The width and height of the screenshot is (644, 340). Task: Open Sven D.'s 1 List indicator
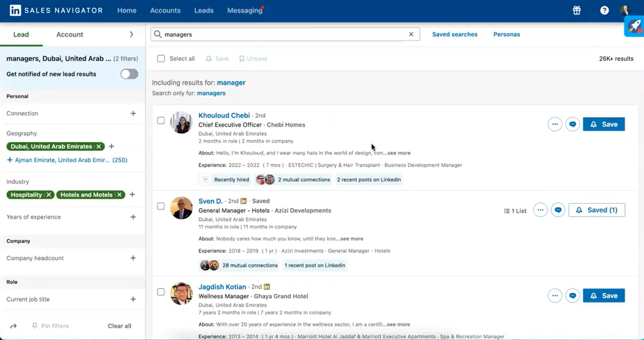pos(515,211)
